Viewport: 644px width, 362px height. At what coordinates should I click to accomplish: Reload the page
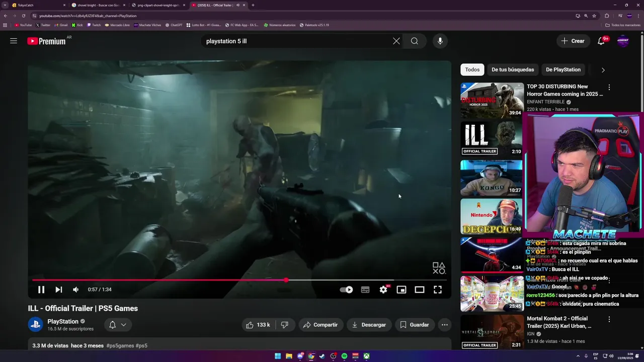tap(23, 16)
